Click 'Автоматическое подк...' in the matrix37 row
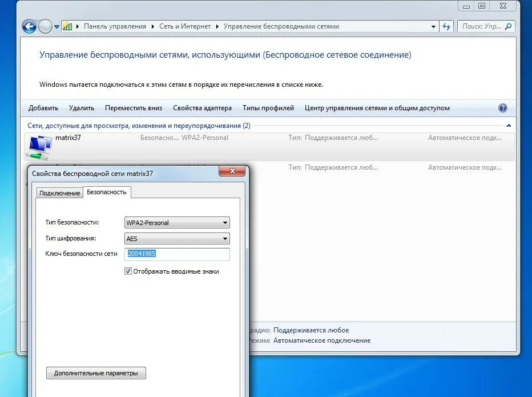This screenshot has width=532, height=397. (465, 138)
